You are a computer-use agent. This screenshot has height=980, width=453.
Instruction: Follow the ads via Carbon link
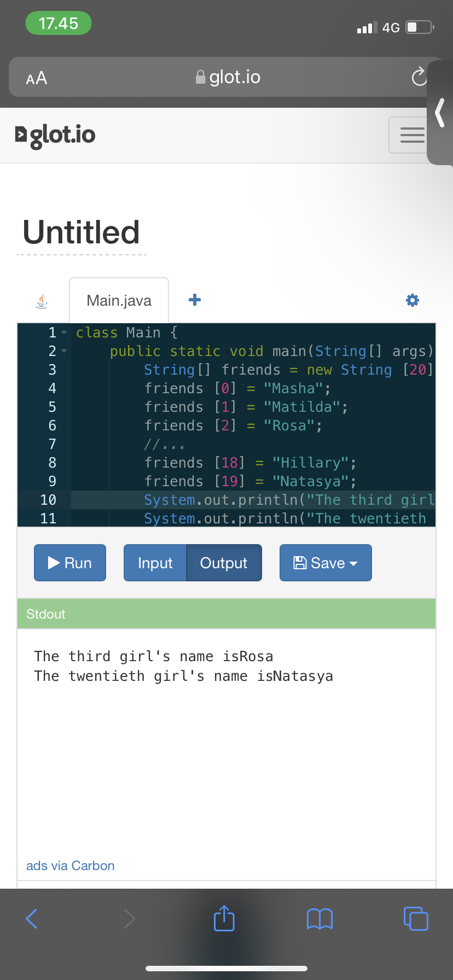point(71,866)
